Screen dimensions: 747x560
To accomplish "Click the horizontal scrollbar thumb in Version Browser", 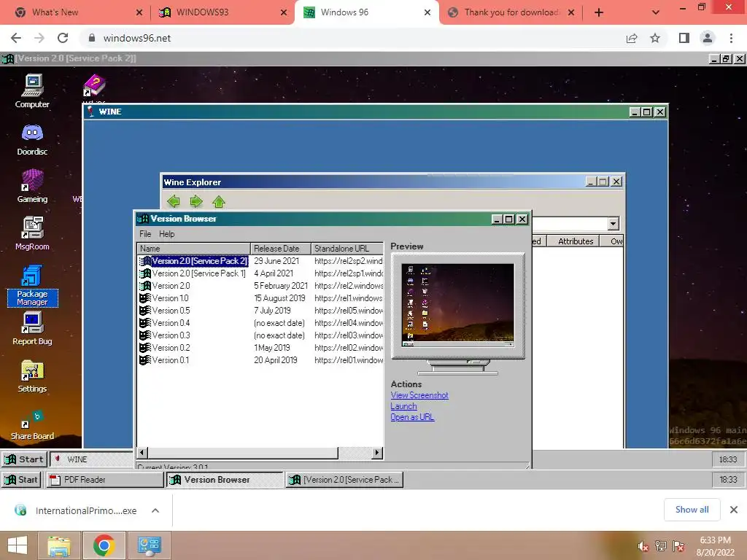I will click(243, 452).
